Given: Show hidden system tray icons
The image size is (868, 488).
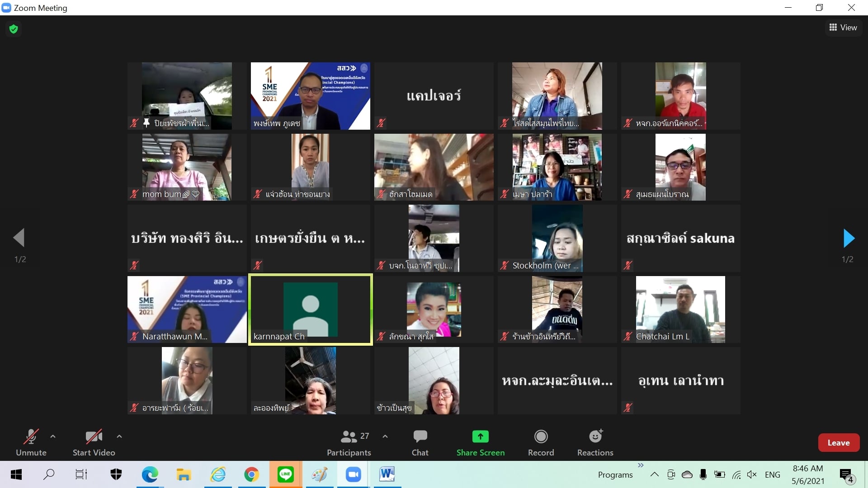Looking at the screenshot, I should coord(654,474).
